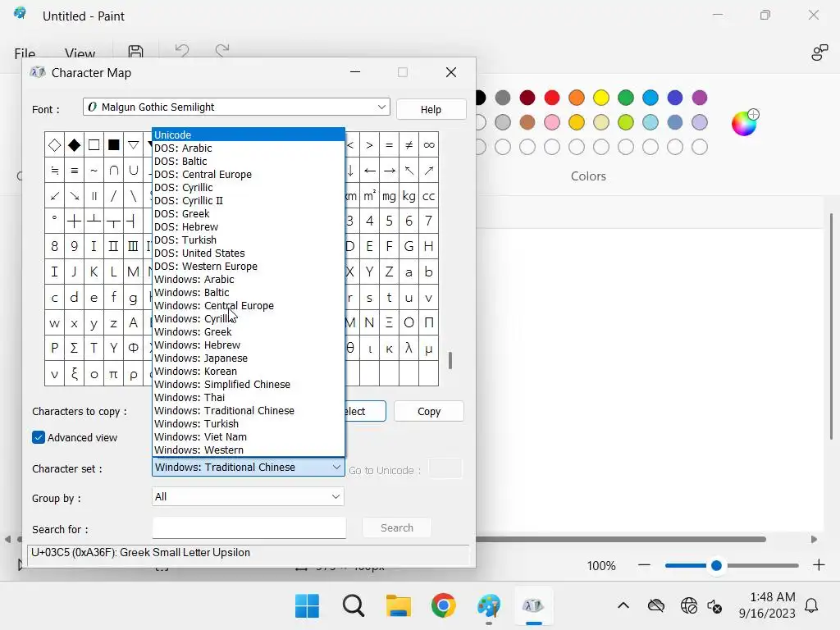Zoom out with the minus icon in Paint
840x630 pixels.
645,565
